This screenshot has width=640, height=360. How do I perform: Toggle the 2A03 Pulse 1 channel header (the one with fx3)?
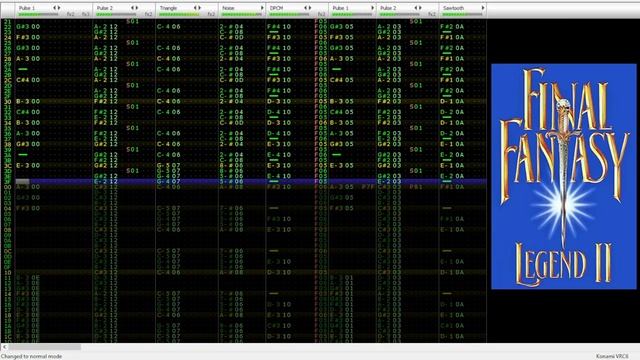pos(27,8)
